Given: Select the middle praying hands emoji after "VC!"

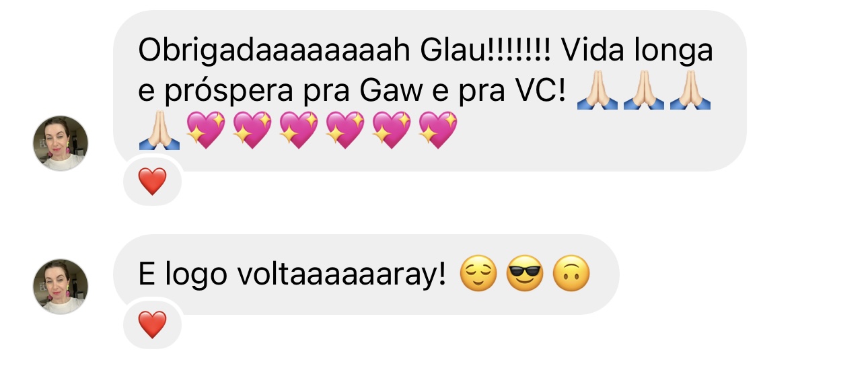Looking at the screenshot, I should (644, 91).
